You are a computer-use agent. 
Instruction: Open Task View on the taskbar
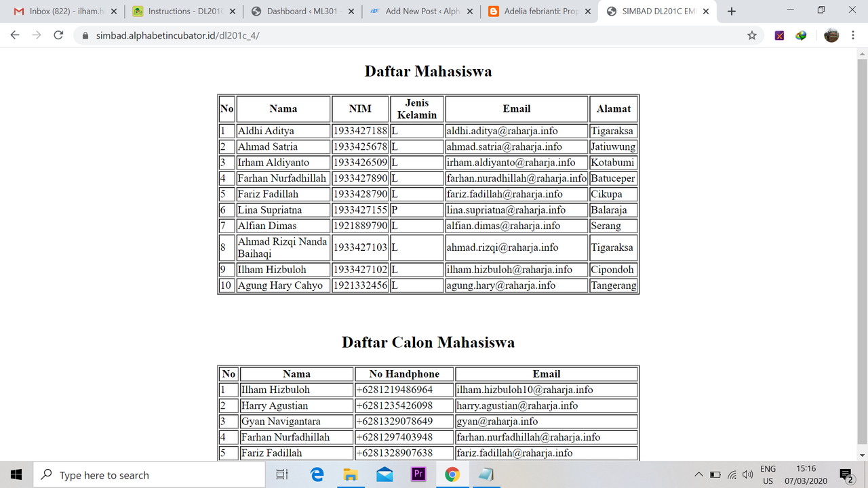(x=282, y=474)
